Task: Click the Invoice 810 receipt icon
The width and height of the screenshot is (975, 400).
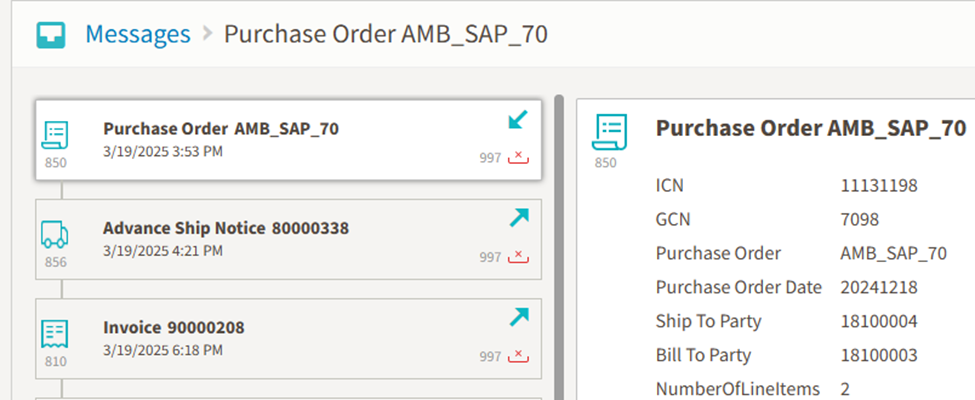Action: click(x=55, y=334)
